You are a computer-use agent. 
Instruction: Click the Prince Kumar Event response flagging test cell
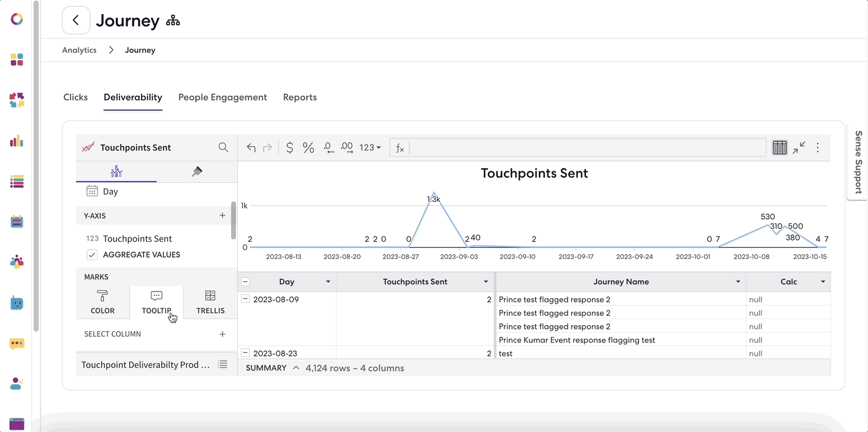620,340
